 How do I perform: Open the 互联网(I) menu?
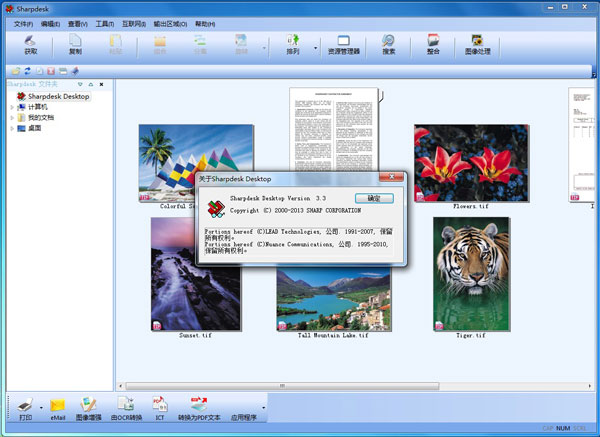[134, 24]
